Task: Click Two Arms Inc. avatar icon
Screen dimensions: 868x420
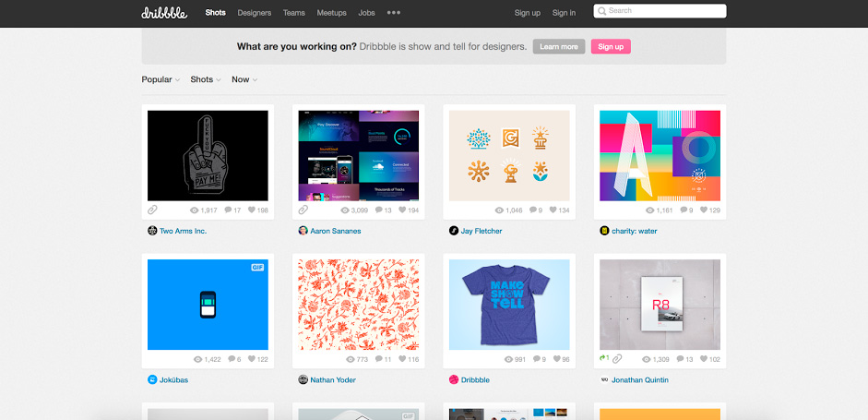Action: click(x=152, y=231)
